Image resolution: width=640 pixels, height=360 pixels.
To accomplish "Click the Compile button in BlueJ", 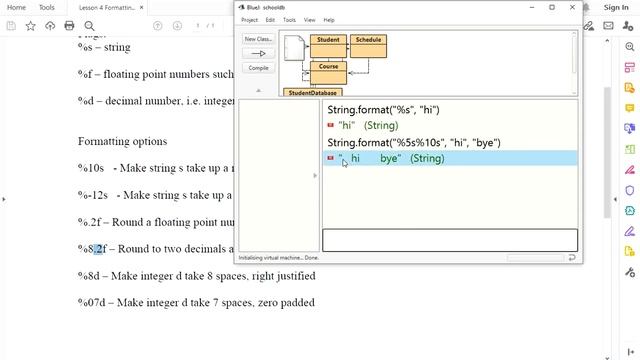I will coord(258,68).
